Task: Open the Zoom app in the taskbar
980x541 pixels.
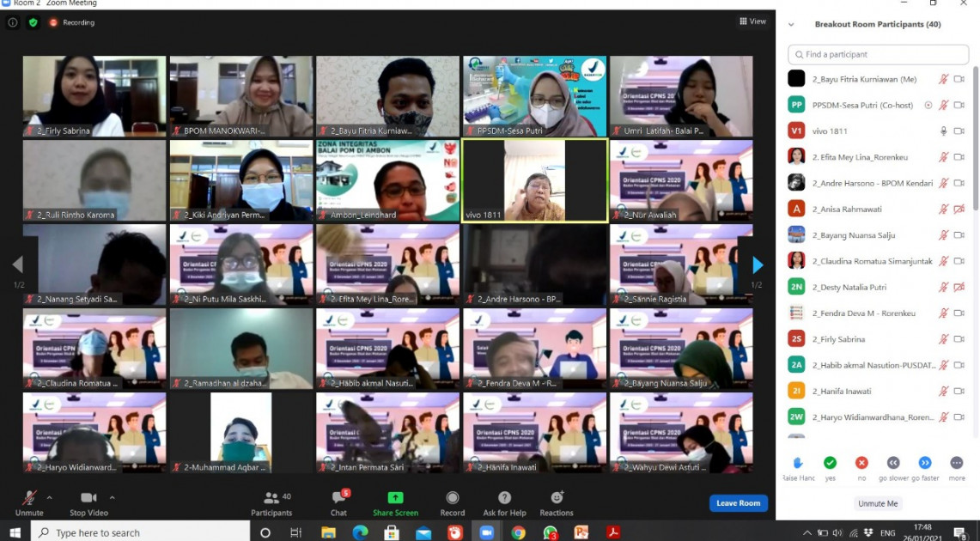Action: [x=486, y=532]
